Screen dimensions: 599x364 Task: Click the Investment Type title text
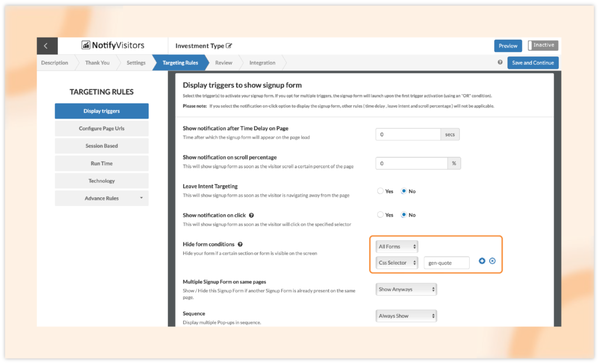click(x=200, y=46)
